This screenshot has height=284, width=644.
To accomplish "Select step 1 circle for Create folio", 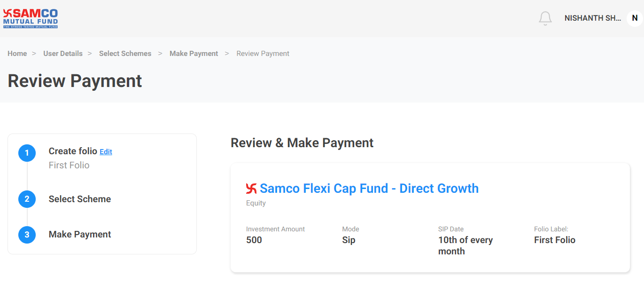I will (27, 153).
